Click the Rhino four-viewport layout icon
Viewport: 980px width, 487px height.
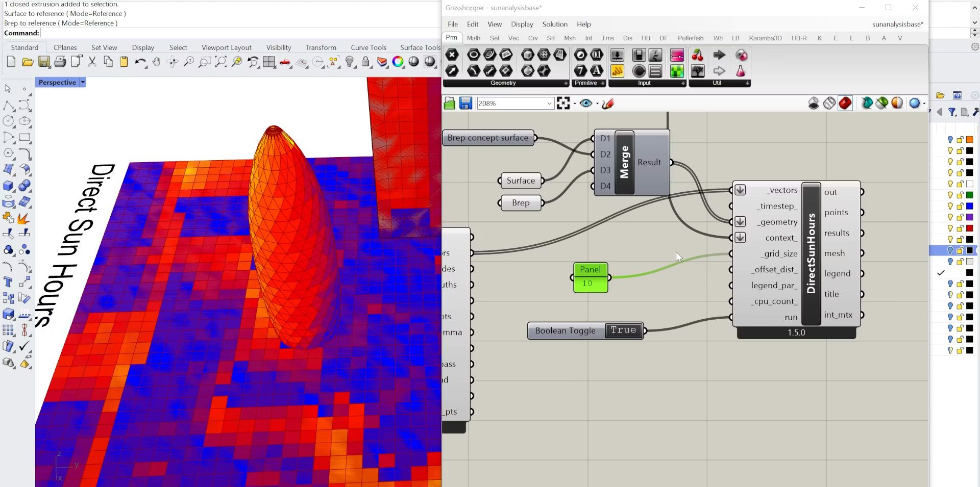click(269, 62)
